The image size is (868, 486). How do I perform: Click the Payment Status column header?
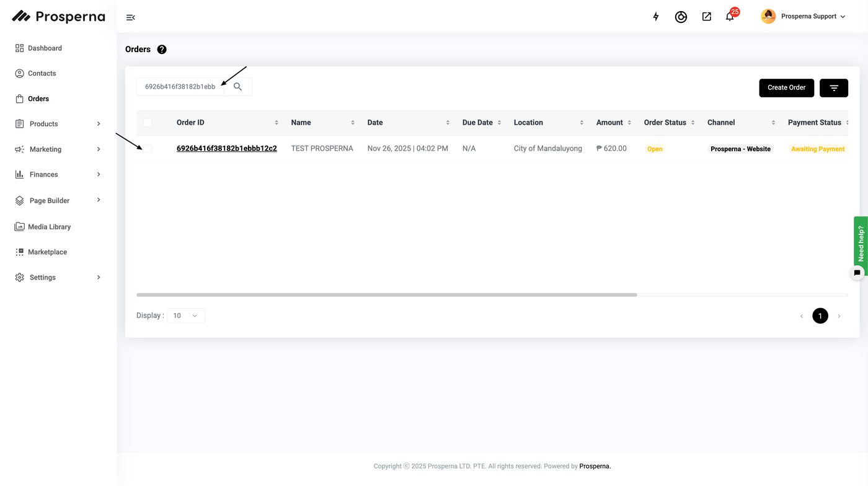click(815, 123)
